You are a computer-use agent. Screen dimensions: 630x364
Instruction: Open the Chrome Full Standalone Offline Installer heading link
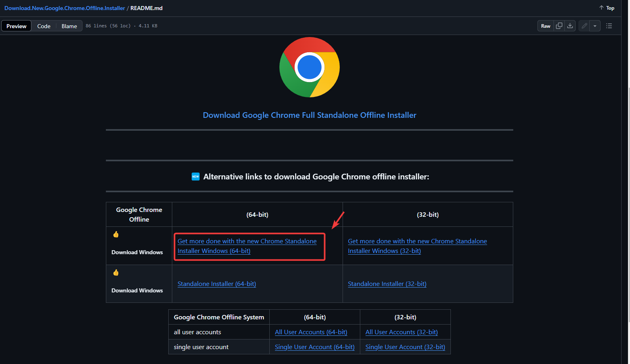tap(309, 115)
